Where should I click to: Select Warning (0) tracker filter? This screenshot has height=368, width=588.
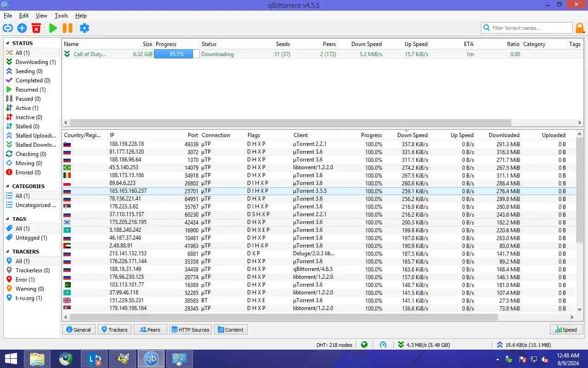coord(32,289)
